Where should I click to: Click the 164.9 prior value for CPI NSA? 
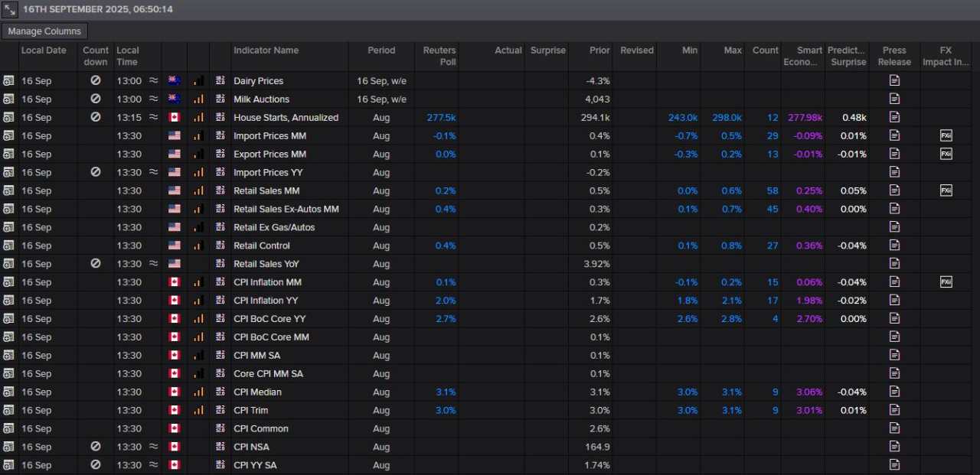(x=597, y=447)
